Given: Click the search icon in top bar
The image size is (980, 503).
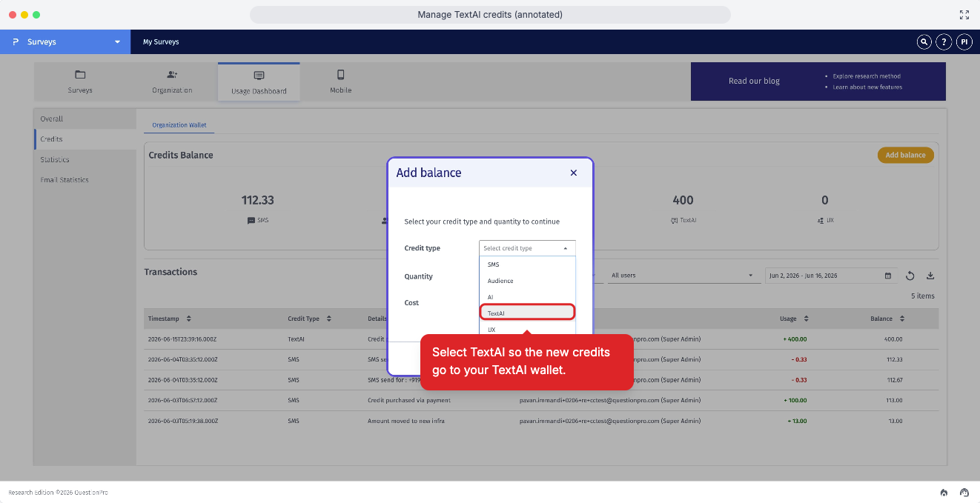Looking at the screenshot, I should coord(924,42).
